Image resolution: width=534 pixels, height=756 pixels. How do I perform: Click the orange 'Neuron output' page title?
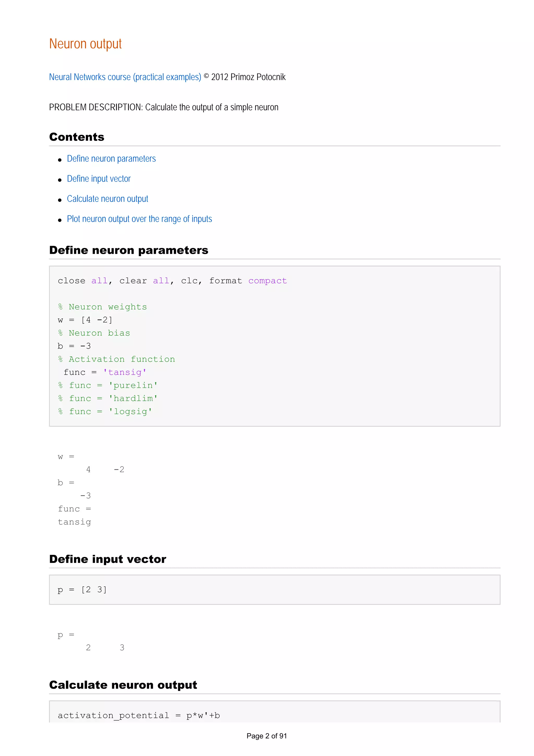click(85, 44)
